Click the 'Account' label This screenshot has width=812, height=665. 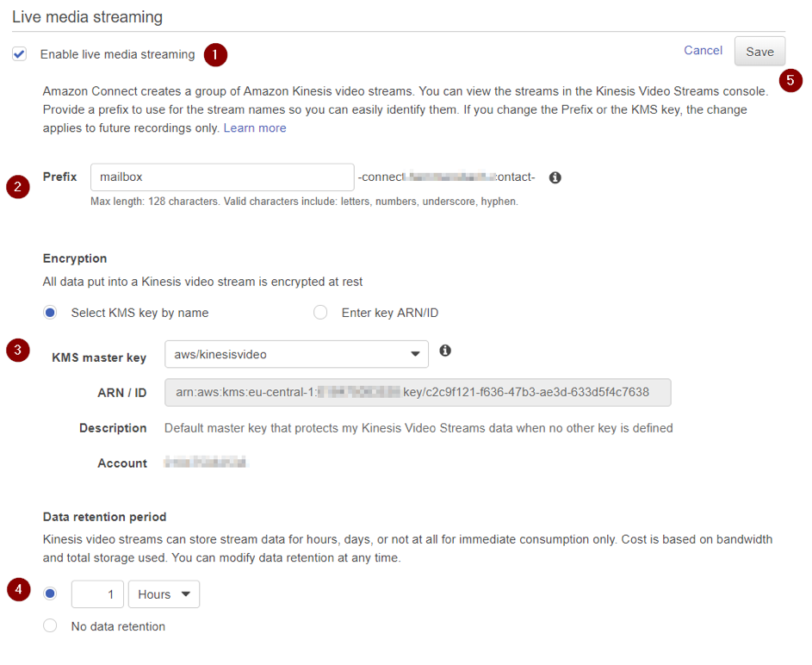point(122,463)
